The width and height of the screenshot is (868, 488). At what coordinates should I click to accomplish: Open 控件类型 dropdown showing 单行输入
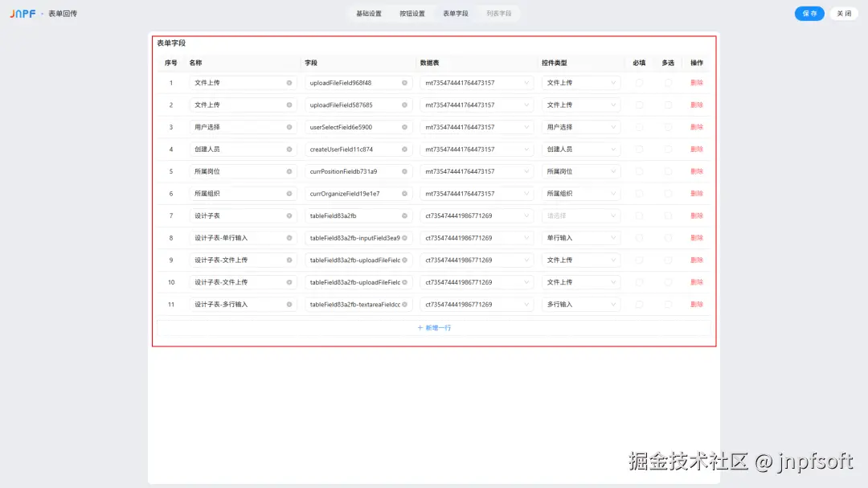click(581, 238)
